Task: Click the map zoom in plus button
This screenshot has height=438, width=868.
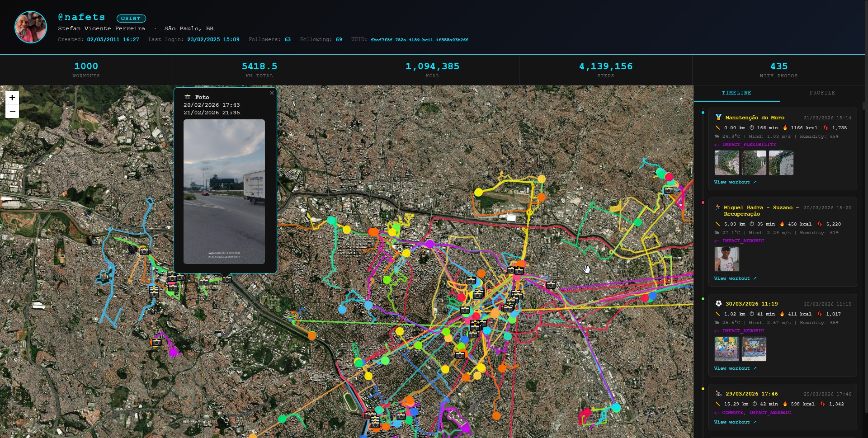Action: (x=12, y=97)
